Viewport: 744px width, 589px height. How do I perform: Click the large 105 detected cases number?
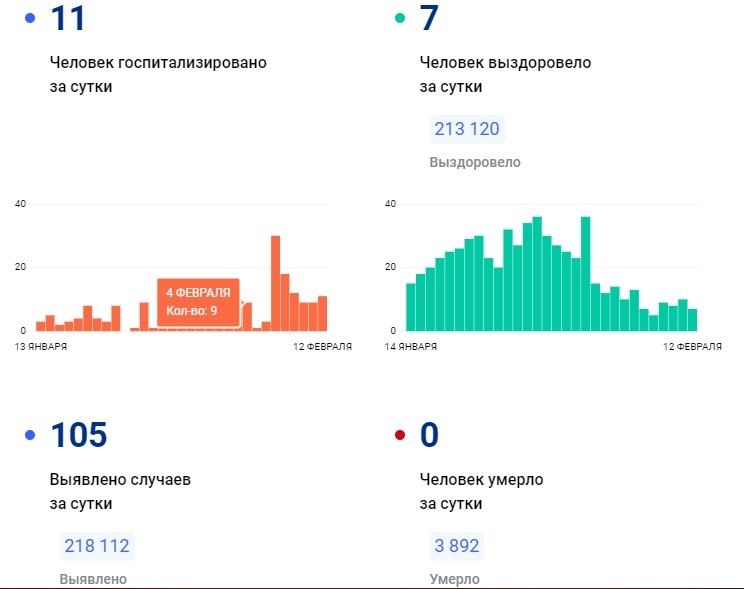pos(78,435)
